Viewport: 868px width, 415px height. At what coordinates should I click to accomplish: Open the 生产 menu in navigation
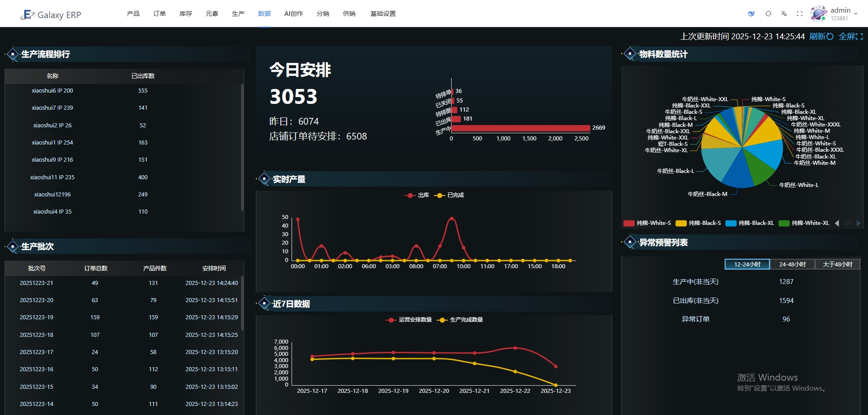238,14
